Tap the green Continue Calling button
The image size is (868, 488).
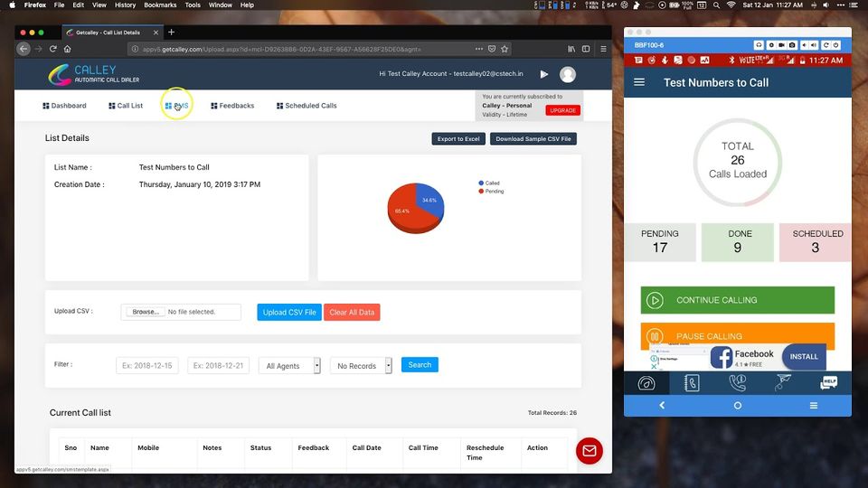point(738,300)
